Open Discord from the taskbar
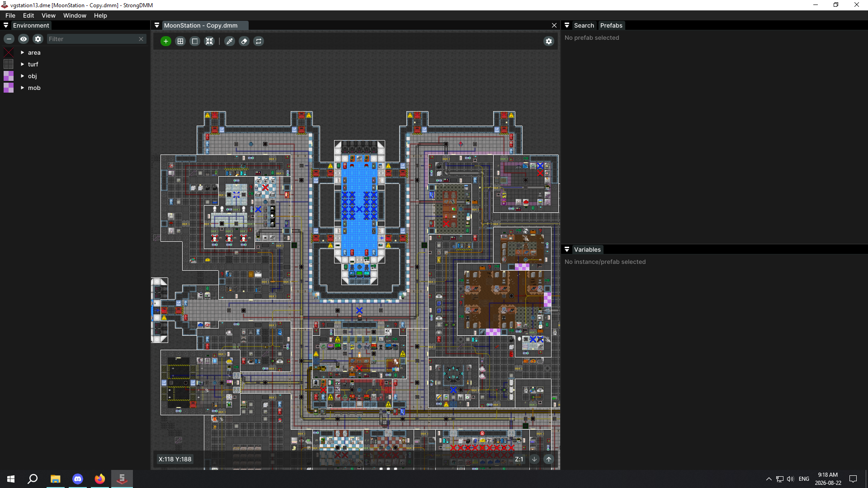The width and height of the screenshot is (868, 488). click(78, 479)
